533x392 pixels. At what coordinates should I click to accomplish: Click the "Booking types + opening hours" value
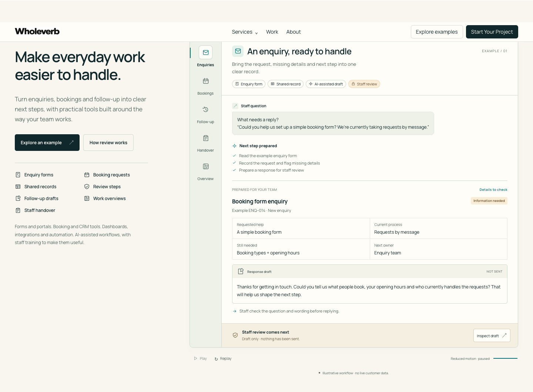268,253
